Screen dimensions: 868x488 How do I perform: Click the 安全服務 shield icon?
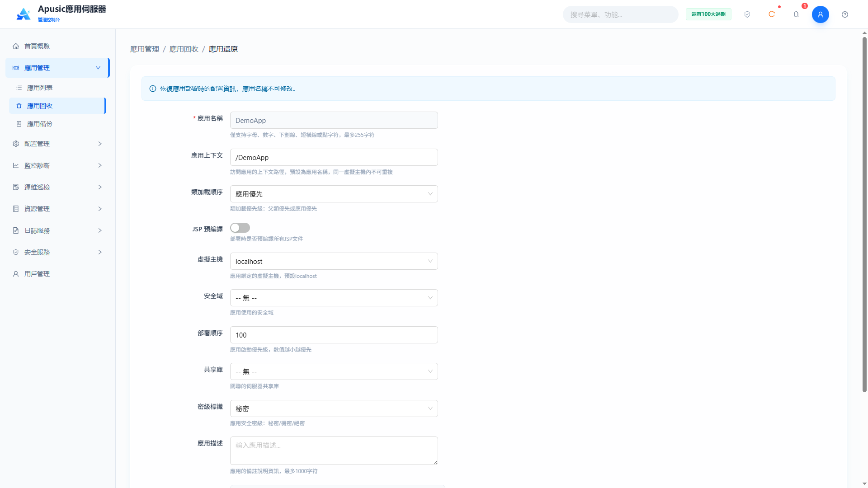16,252
